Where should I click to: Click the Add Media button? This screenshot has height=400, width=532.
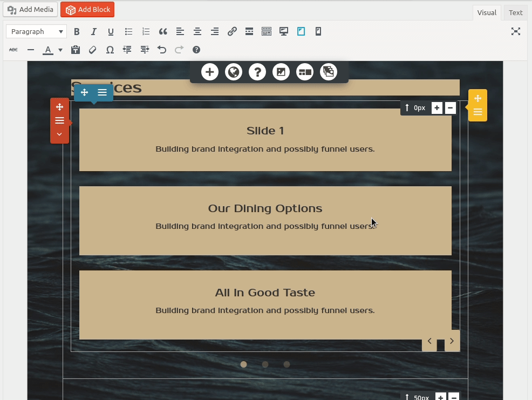click(30, 9)
